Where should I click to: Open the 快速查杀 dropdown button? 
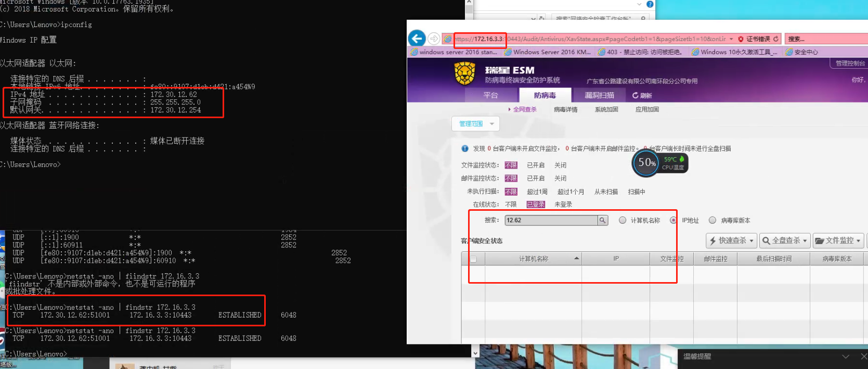click(731, 240)
